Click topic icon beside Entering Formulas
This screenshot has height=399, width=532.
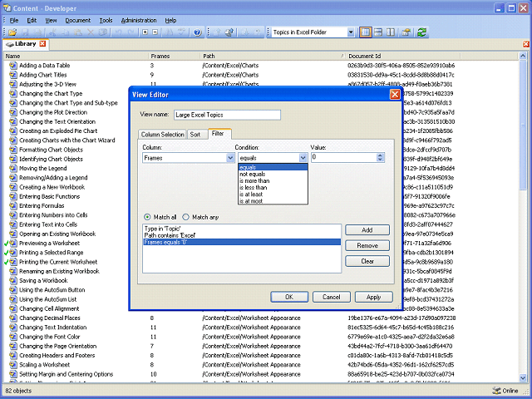[13, 205]
